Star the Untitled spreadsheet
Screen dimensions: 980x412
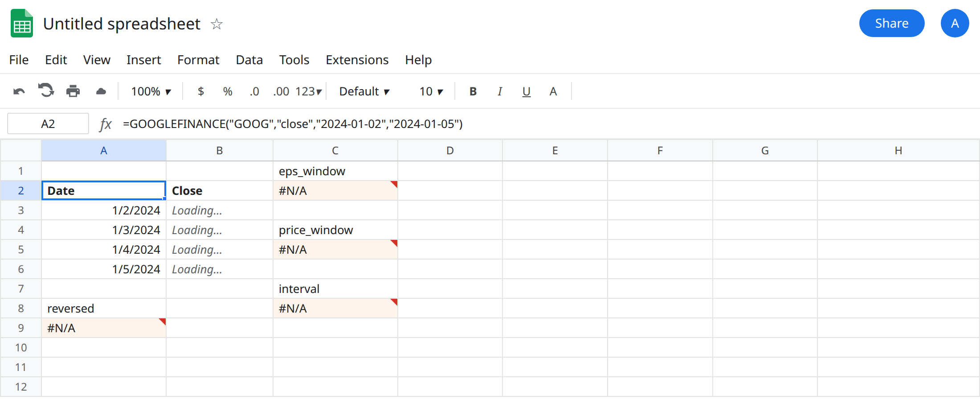click(216, 24)
